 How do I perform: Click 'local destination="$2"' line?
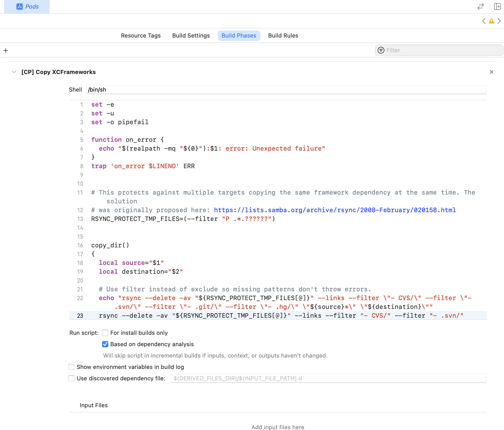point(141,272)
